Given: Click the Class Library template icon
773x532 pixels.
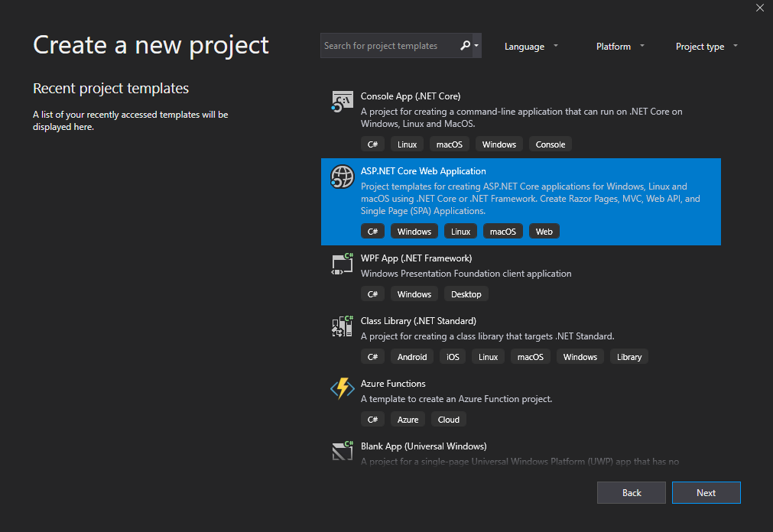Looking at the screenshot, I should [x=342, y=326].
